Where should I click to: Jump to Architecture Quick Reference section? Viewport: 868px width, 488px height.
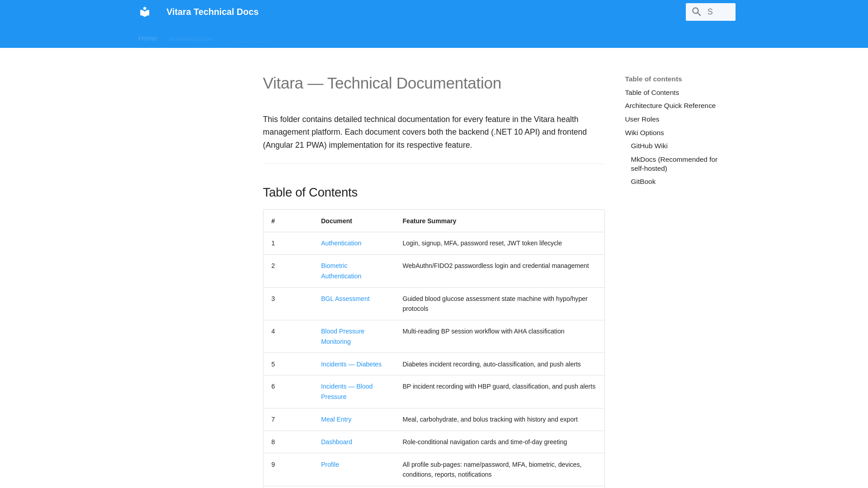[670, 106]
